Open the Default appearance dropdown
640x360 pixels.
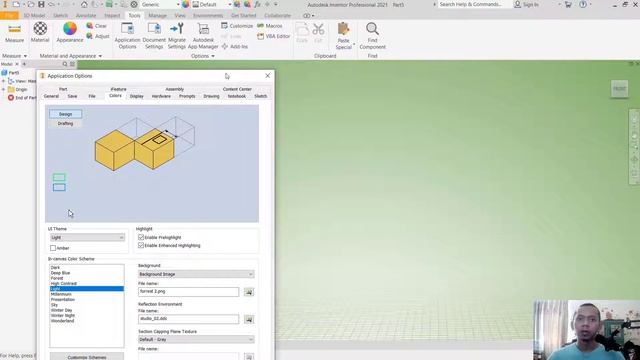tap(211, 4)
